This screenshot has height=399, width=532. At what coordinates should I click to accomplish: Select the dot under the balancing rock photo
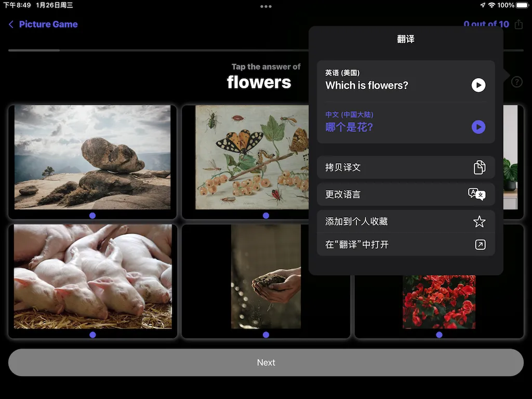(x=92, y=215)
